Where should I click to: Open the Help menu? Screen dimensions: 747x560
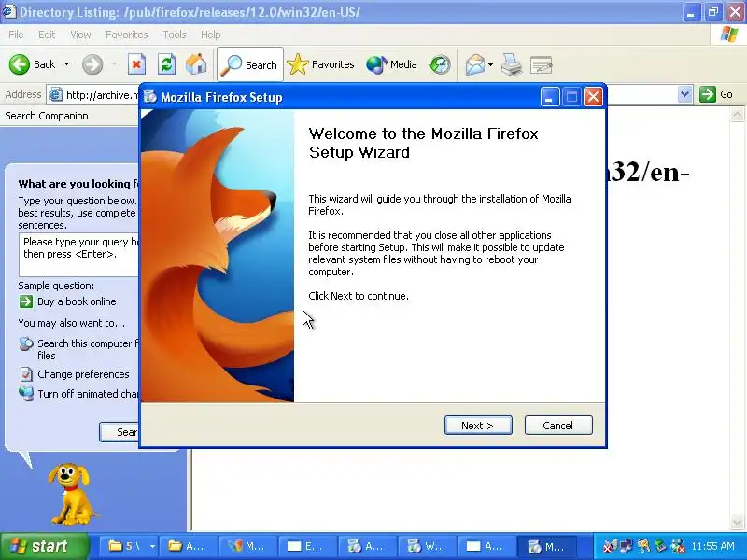pos(211,35)
